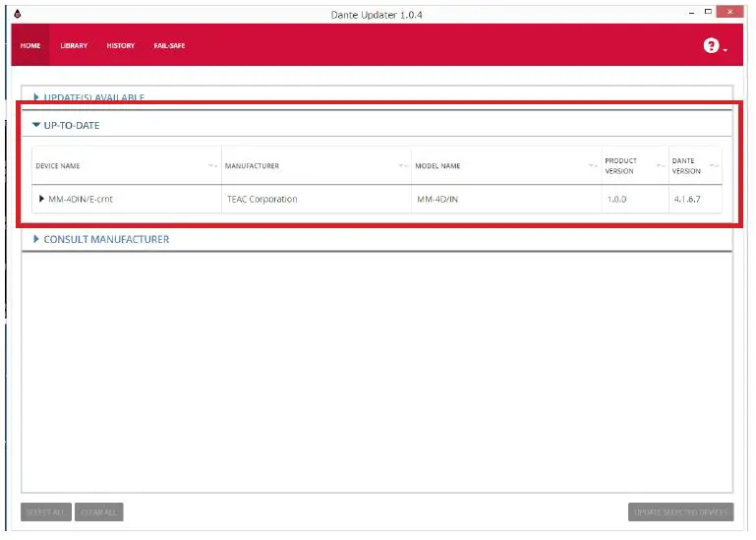Open the Manufacturer column filter dropdown

[x=403, y=166]
